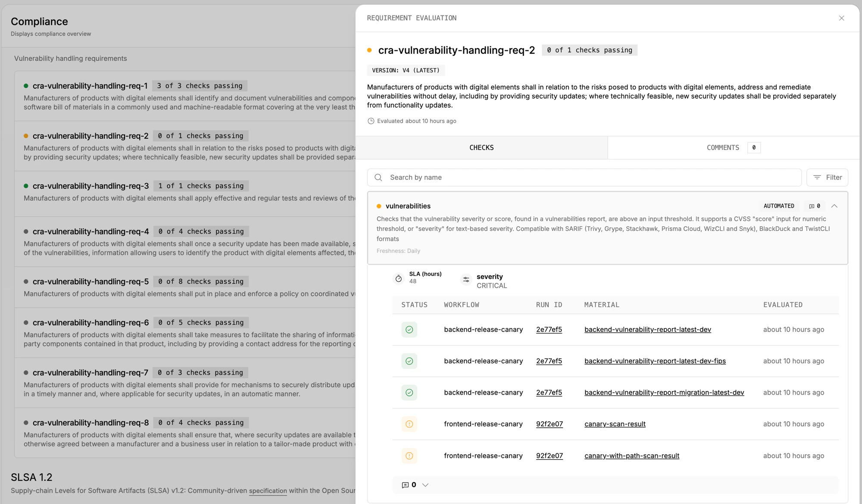Click the Compliance page heading

[x=39, y=22]
